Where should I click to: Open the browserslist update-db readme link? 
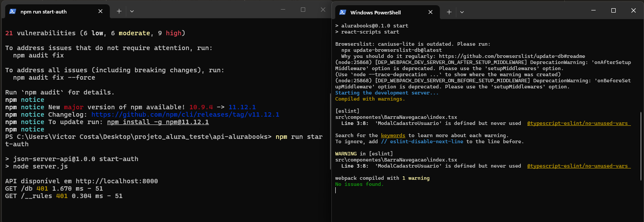[x=512, y=57]
